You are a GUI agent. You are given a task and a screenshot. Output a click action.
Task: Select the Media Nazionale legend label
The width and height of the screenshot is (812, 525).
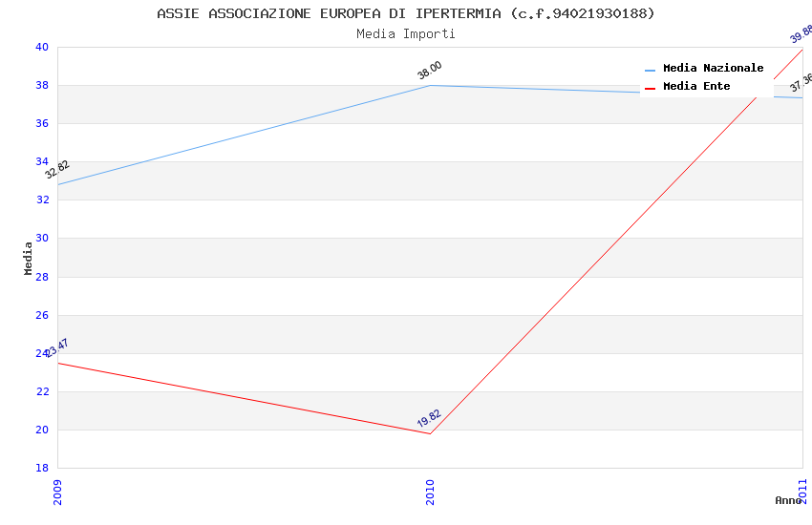713,69
